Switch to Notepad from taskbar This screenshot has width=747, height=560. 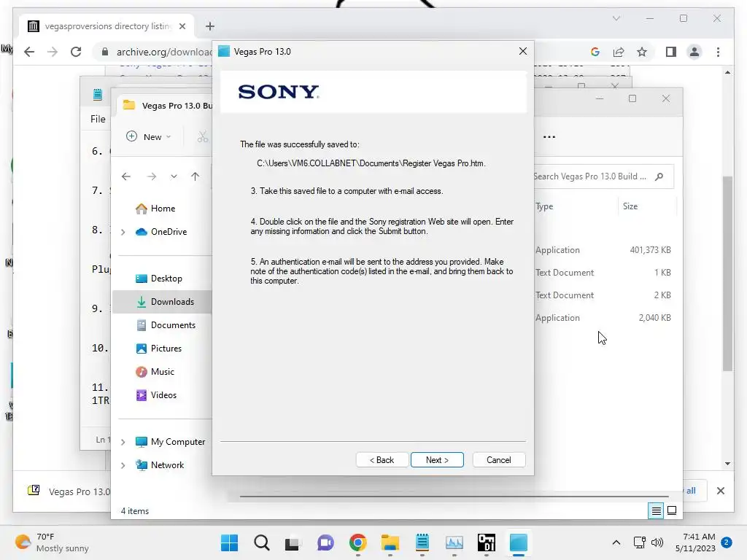coord(422,542)
